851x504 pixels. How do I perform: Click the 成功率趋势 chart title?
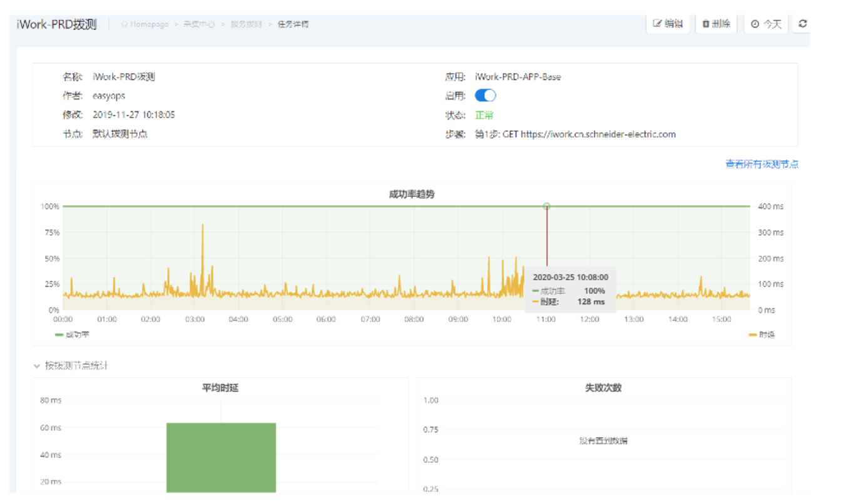click(x=412, y=194)
